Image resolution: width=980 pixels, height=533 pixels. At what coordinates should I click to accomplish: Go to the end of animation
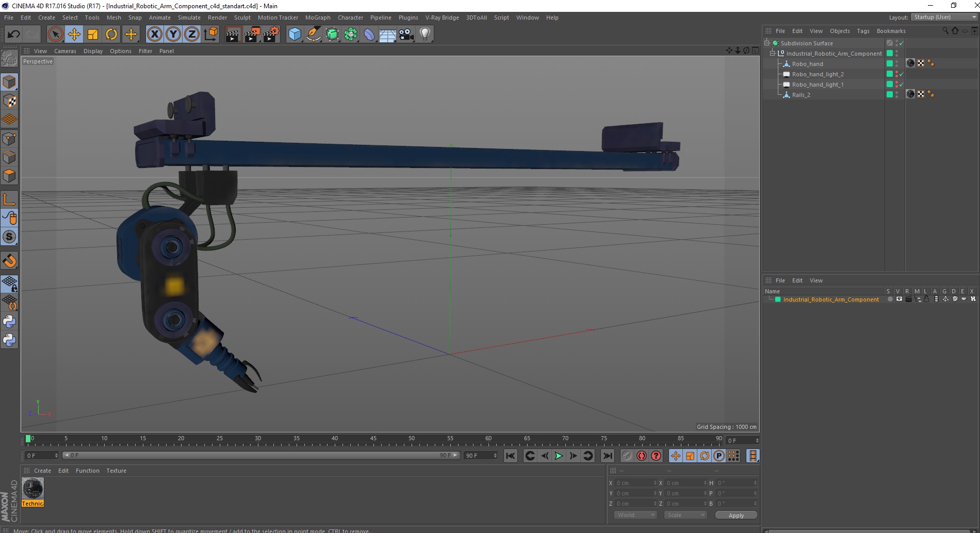608,456
